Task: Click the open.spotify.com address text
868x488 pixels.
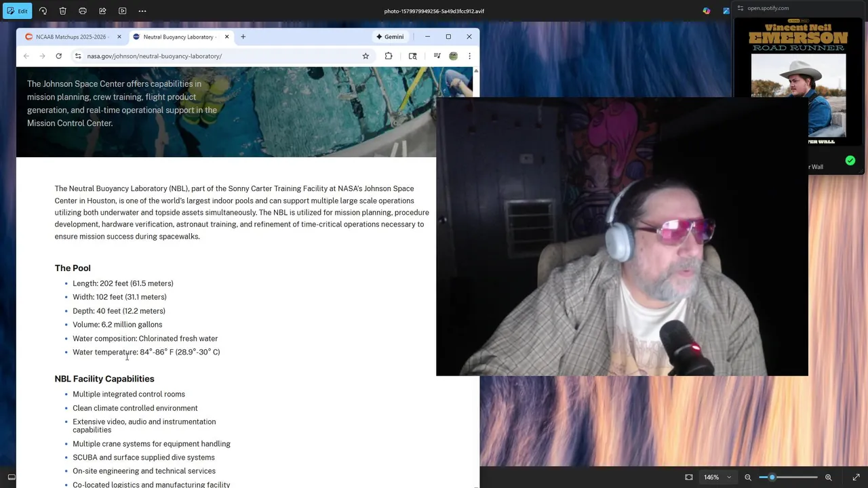Action: (x=768, y=8)
